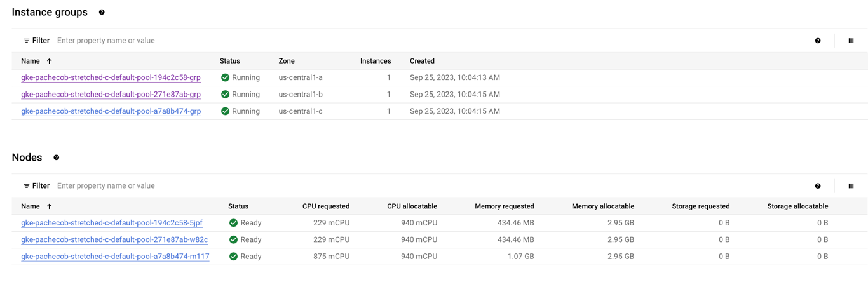Open node default-pool-271e87ab-w82c link
The width and height of the screenshot is (868, 282).
coord(114,239)
